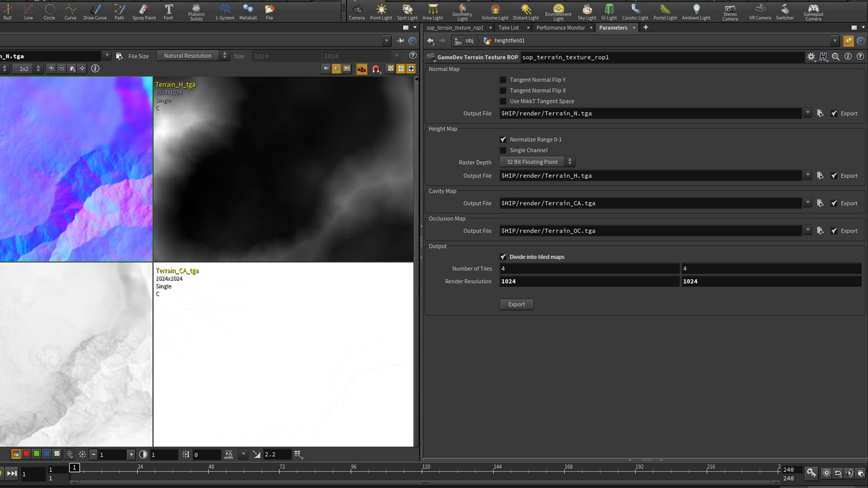Disable Normalize Range 0-1
Image resolution: width=868 pixels, height=488 pixels.
pos(503,139)
